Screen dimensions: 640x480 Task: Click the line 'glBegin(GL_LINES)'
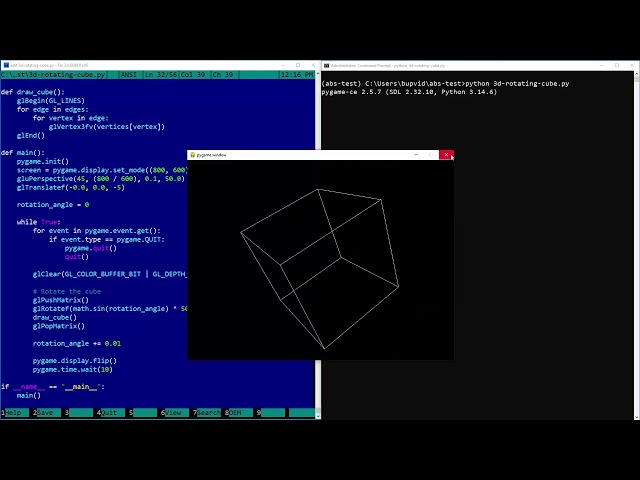[x=51, y=101]
